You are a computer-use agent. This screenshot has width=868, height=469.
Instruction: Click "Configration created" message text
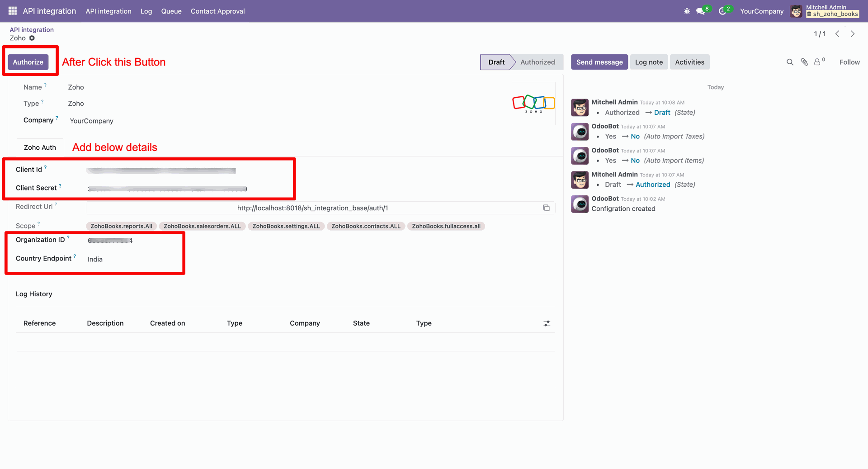tap(623, 209)
